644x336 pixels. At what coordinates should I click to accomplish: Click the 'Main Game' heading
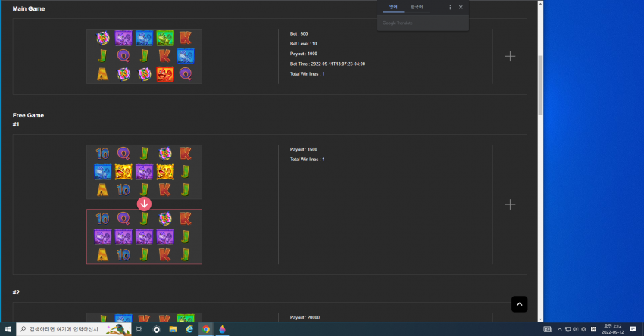pos(29,8)
